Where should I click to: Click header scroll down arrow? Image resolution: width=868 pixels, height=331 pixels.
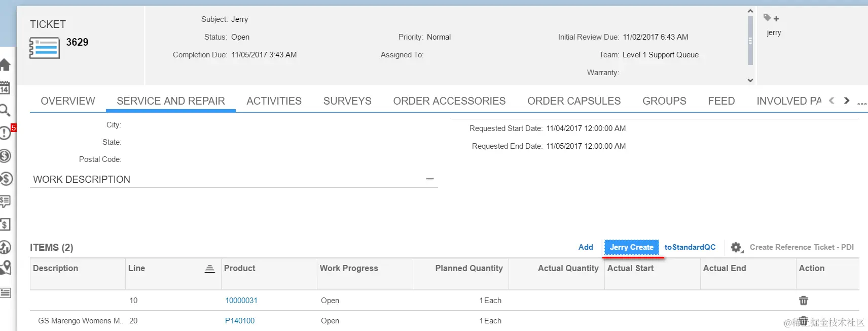tap(750, 80)
